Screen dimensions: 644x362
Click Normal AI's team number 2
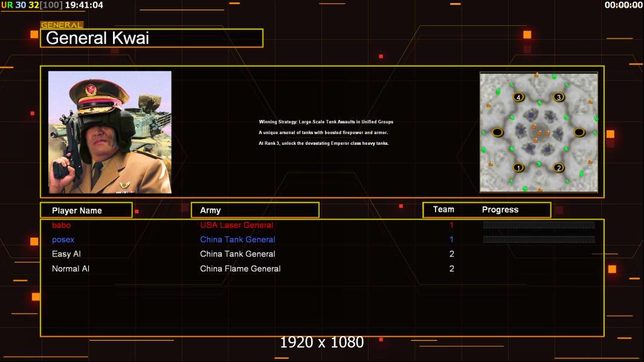[x=451, y=268]
